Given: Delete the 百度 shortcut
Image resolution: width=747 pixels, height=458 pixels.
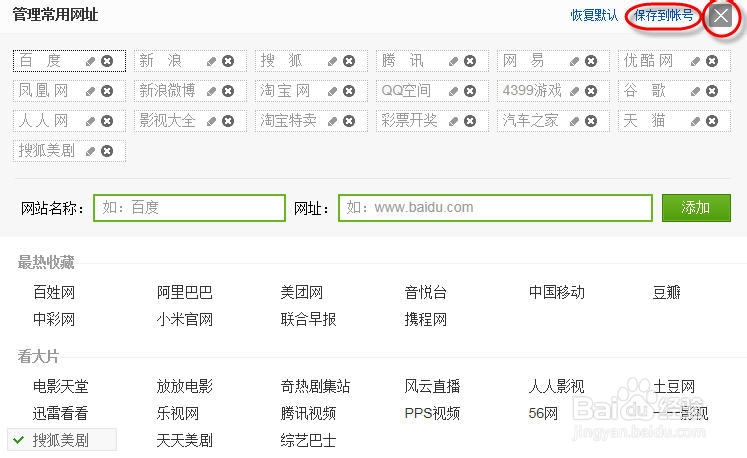Looking at the screenshot, I should tap(107, 61).
